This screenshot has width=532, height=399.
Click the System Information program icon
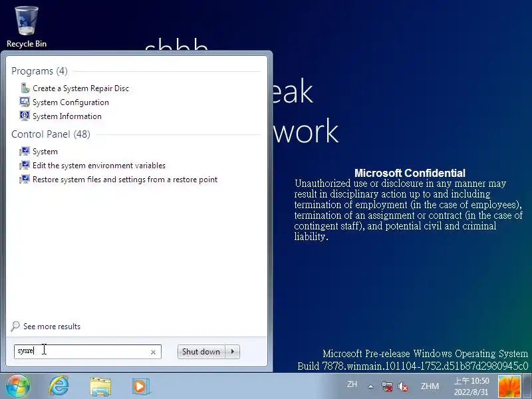tap(25, 116)
